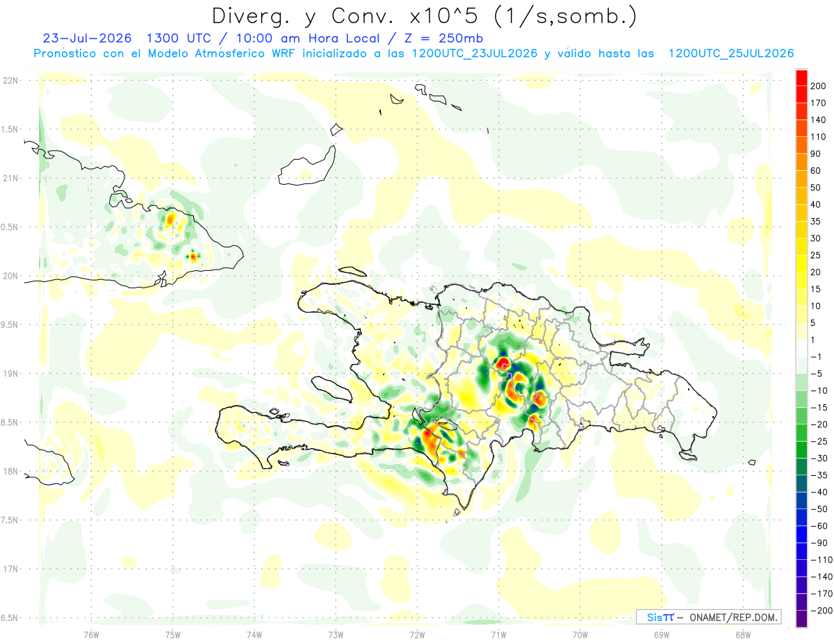Image resolution: width=834 pixels, height=644 pixels.
Task: Click the latitude label "1.5N"
Action: (9, 129)
